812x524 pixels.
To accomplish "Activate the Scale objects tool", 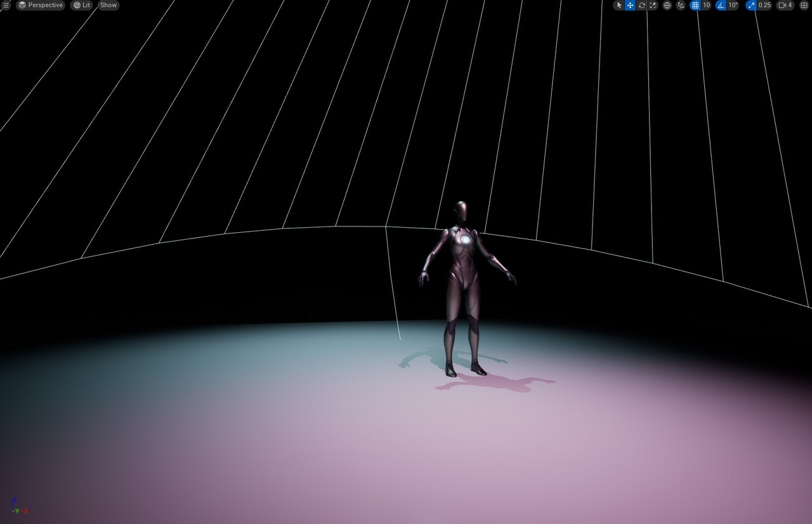I will [653, 5].
